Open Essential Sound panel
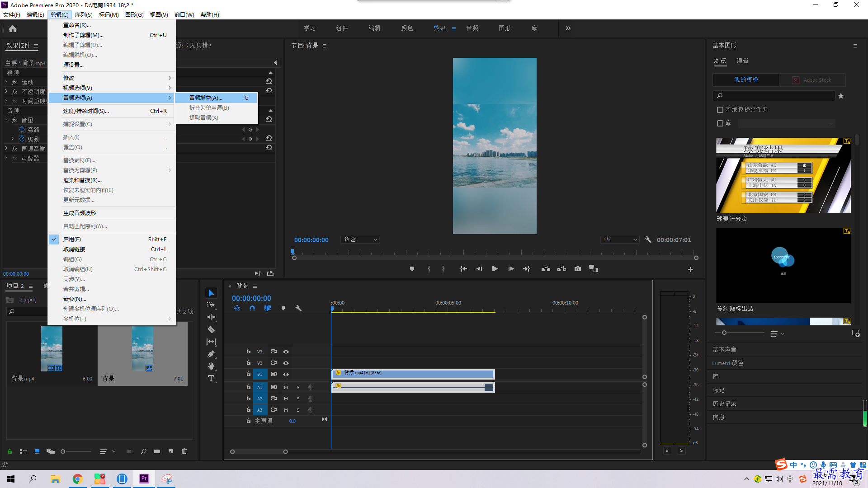Screen dimensions: 868x488 point(724,349)
